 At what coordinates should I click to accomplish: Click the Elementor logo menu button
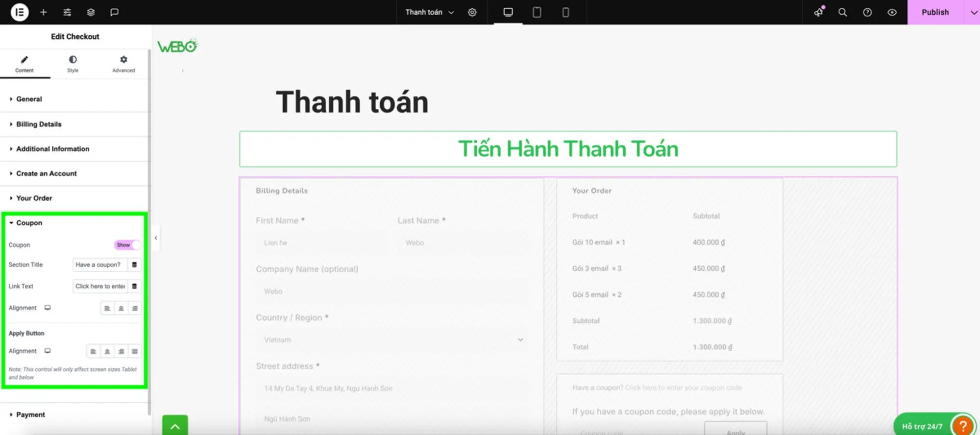[20, 12]
